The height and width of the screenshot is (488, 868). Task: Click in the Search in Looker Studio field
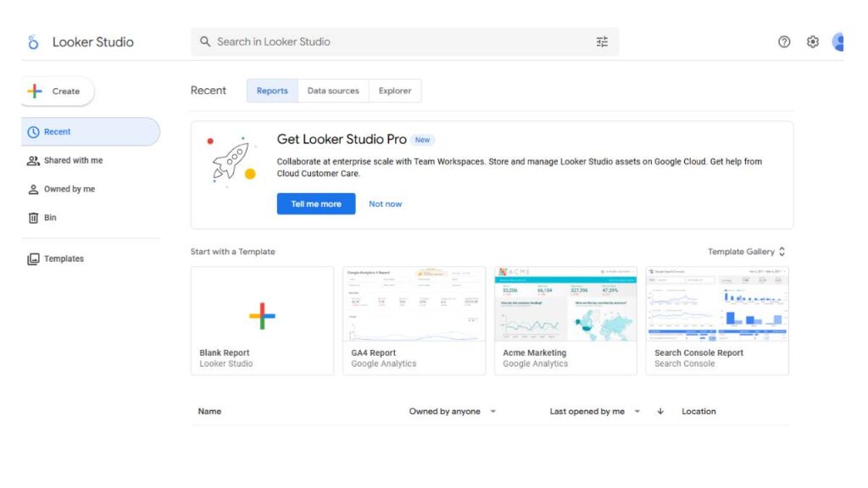point(404,42)
